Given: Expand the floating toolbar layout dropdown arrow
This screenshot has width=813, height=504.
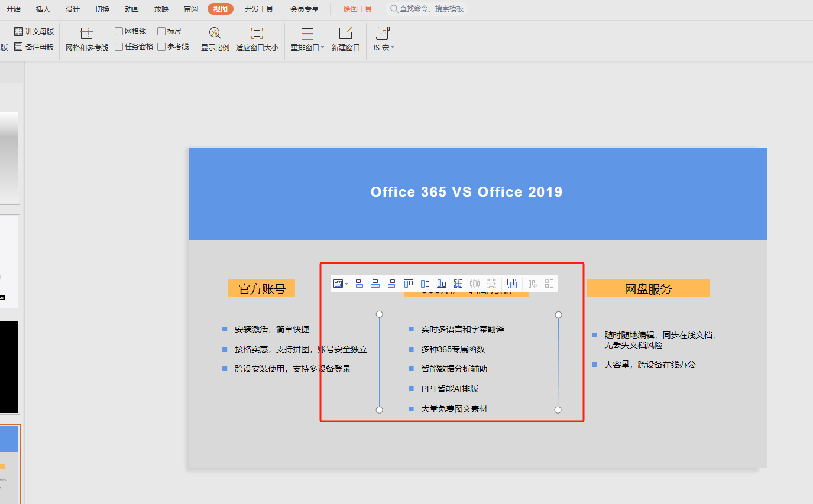Looking at the screenshot, I should pos(347,284).
